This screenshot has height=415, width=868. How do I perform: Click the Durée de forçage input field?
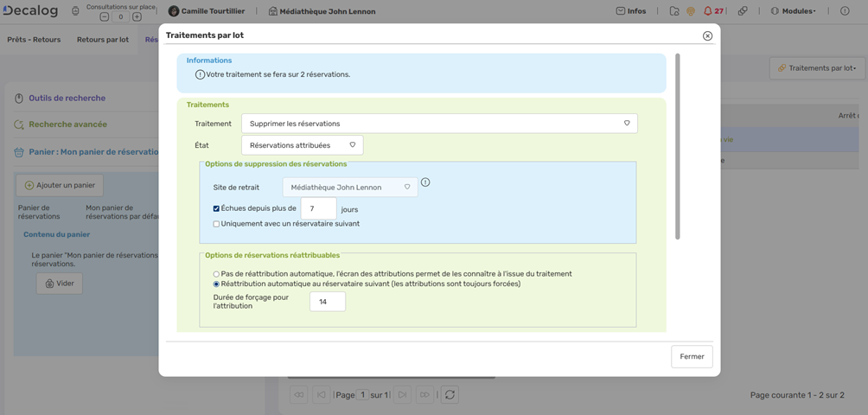coord(327,302)
